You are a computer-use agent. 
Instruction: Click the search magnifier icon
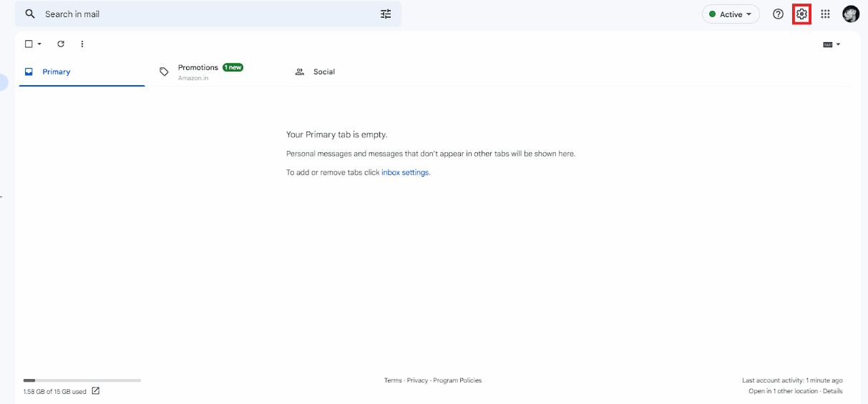click(30, 14)
